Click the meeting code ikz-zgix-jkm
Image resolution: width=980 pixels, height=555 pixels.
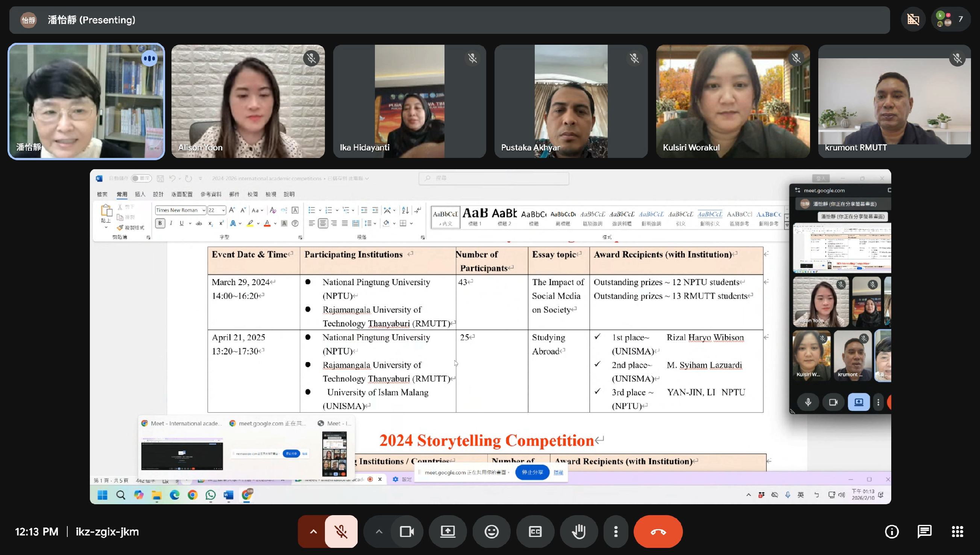[107, 531]
